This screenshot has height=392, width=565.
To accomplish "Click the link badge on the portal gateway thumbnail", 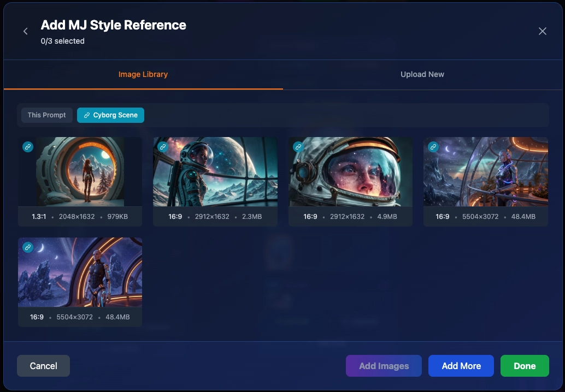I will (x=28, y=147).
